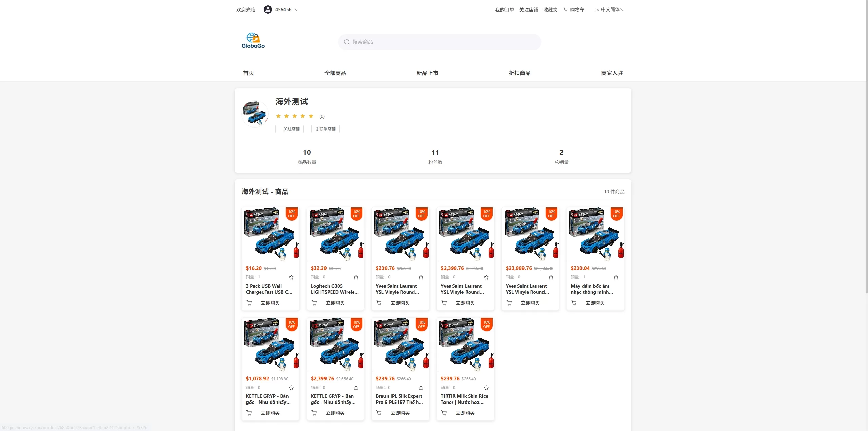Image resolution: width=868 pixels, height=431 pixels.
Task: Click inside the 搜索商品 search field
Action: click(x=407, y=42)
